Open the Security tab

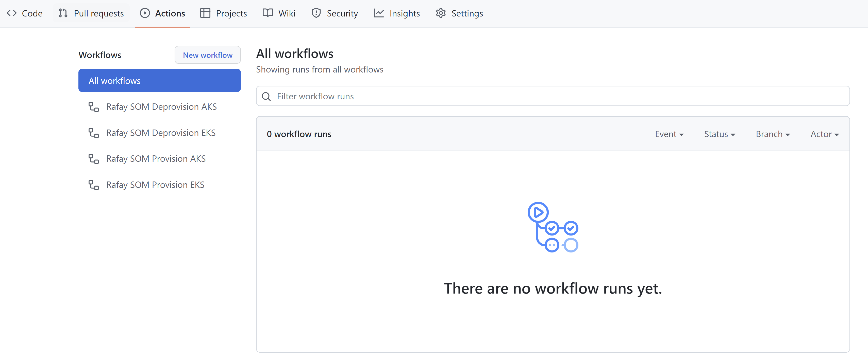click(335, 13)
